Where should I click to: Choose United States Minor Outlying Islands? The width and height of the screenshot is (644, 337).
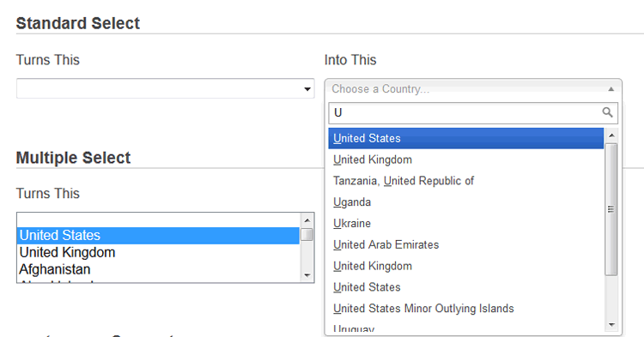point(466,309)
